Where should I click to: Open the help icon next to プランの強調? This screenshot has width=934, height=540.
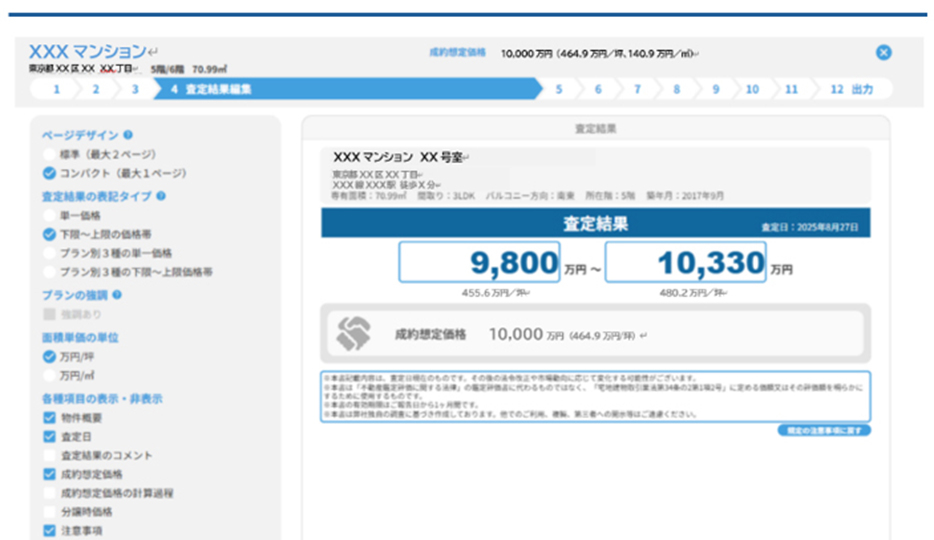point(117,296)
